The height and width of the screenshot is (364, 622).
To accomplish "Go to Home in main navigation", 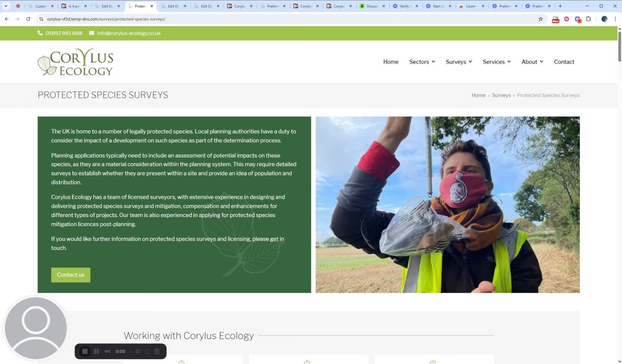I will (x=391, y=62).
